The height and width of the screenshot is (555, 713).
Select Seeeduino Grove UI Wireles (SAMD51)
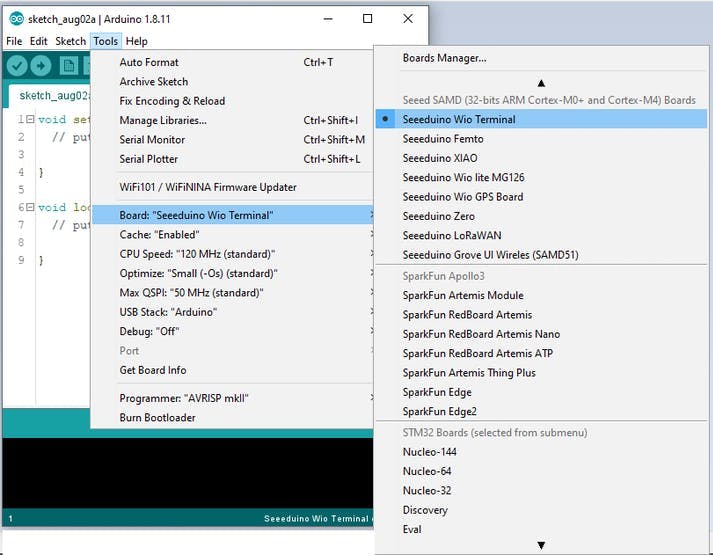(x=541, y=255)
